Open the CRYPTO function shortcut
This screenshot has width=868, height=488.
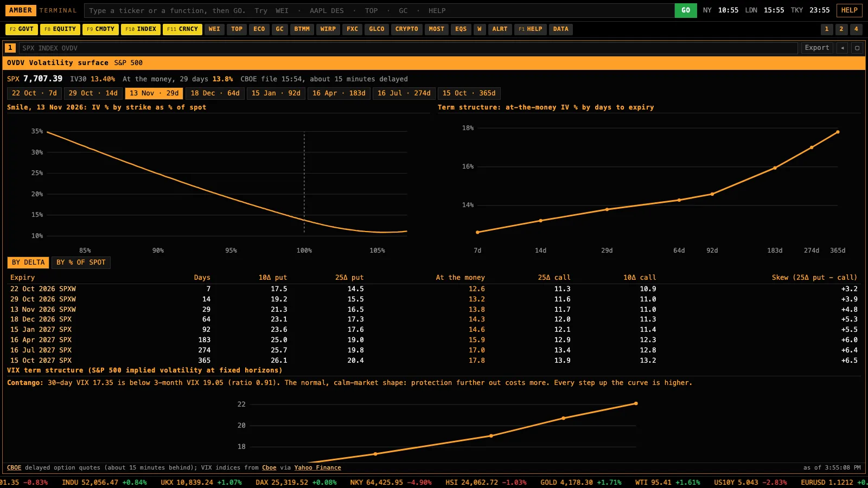[x=407, y=29]
